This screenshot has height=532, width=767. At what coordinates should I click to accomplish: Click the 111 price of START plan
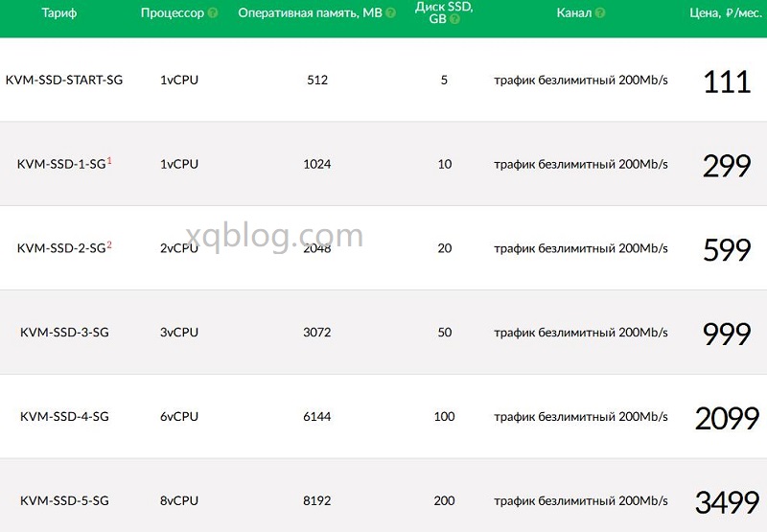tap(727, 81)
